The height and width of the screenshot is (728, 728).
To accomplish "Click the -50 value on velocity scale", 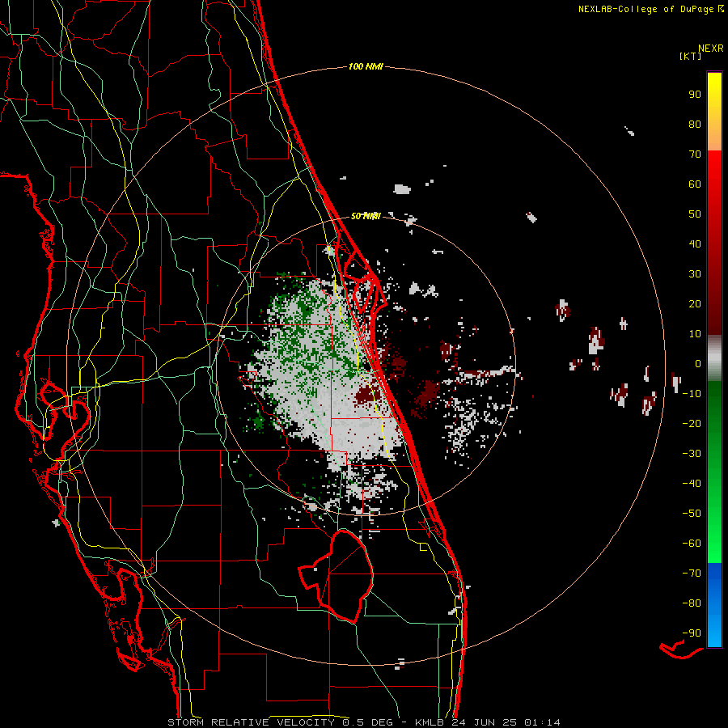I will tap(692, 514).
